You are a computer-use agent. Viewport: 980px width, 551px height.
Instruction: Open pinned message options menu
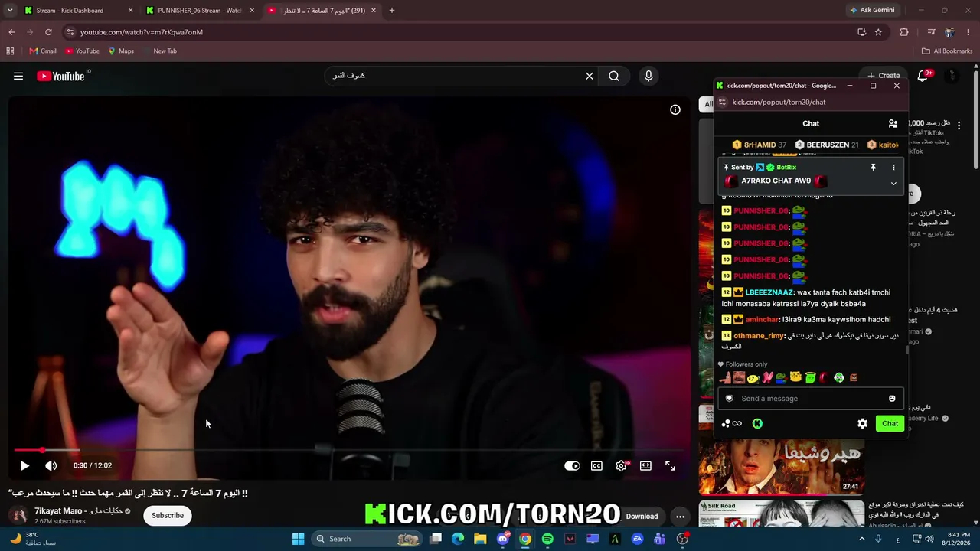pos(893,167)
